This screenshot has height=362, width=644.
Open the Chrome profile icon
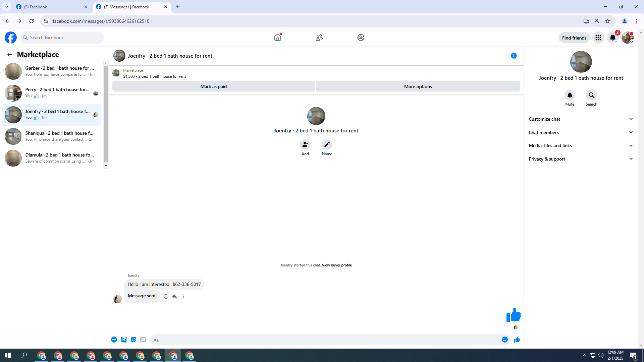click(625, 21)
